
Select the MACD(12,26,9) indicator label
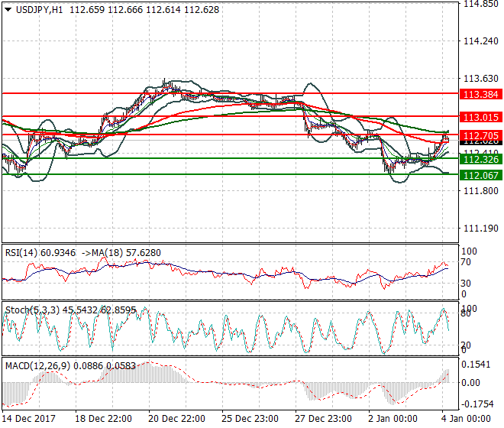37,366
